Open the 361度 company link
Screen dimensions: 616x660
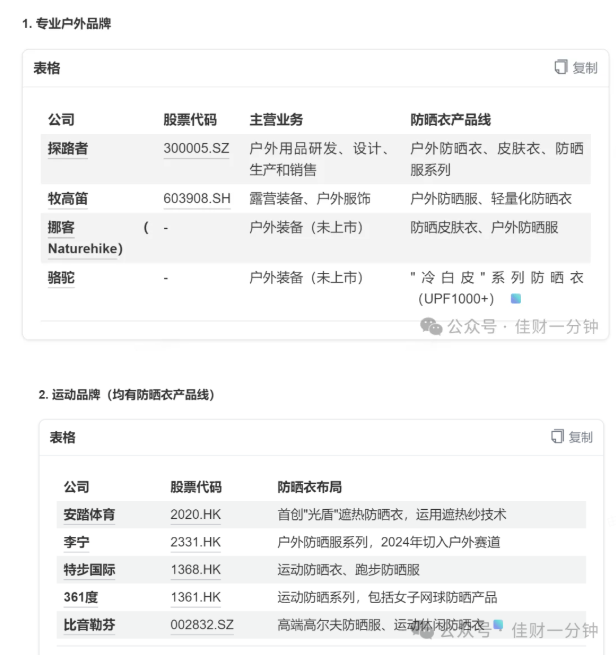pos(81,597)
